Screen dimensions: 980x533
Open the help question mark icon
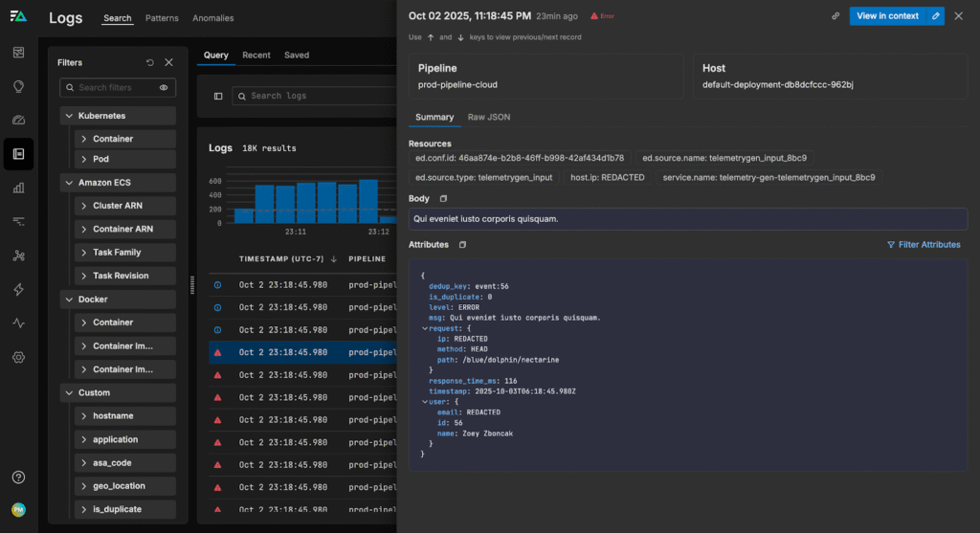[18, 477]
